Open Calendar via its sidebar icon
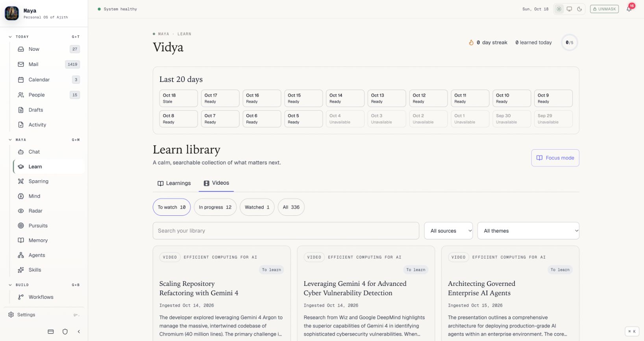 (21, 80)
